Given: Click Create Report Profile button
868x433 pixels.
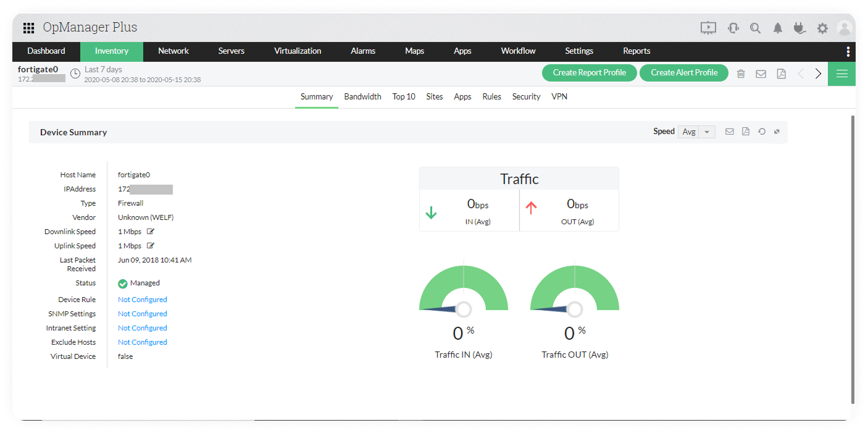Looking at the screenshot, I should click(x=589, y=73).
